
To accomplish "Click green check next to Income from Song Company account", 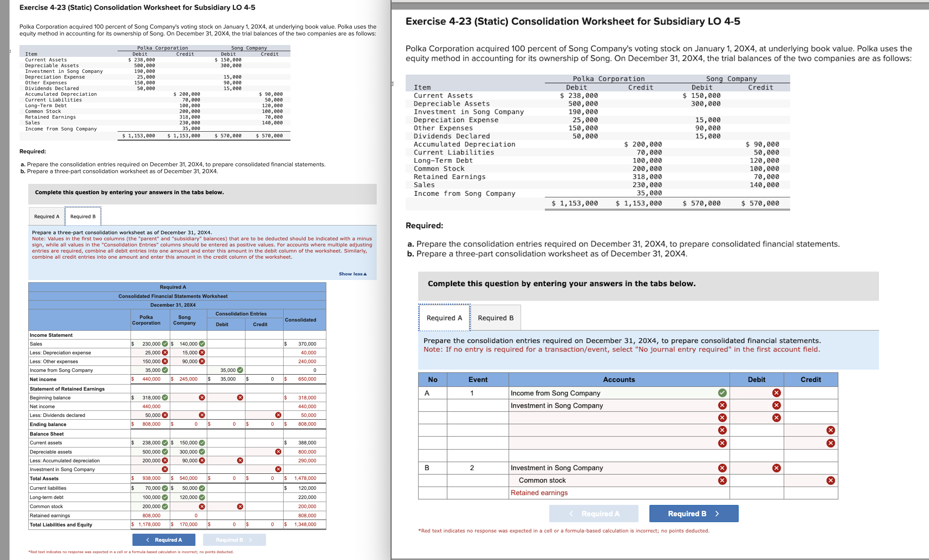I will pos(722,393).
